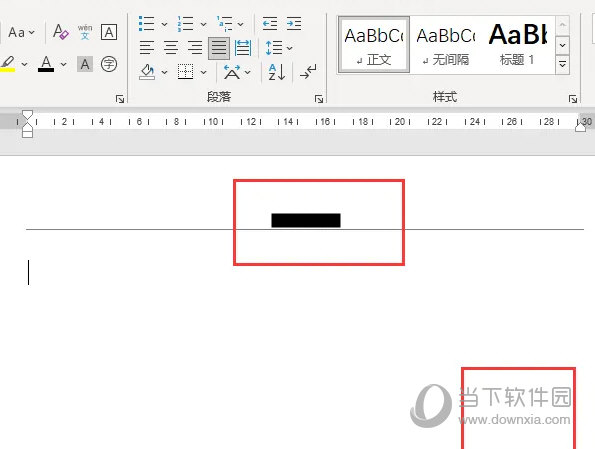Expand the bullet list dropdown arrow
Viewport: 595px width, 449px height.
click(164, 24)
